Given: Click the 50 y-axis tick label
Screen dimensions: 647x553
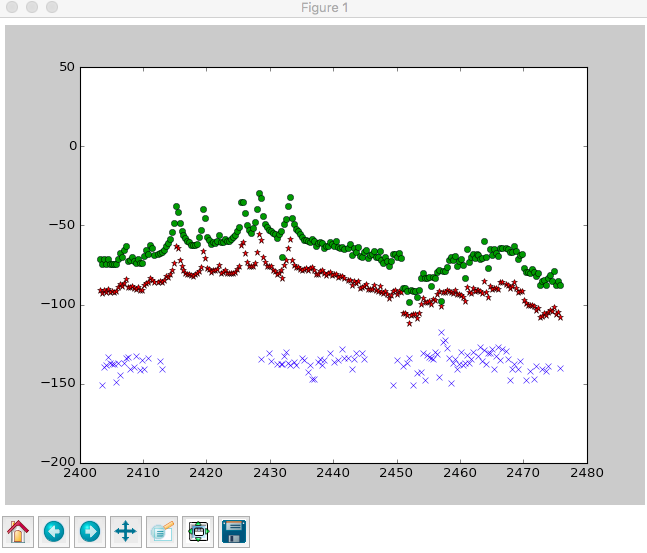Looking at the screenshot, I should [66, 67].
